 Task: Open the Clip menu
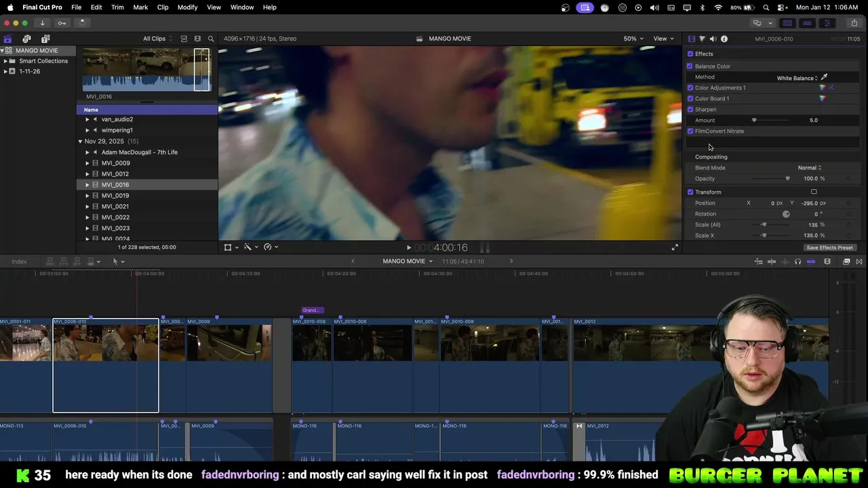coord(163,7)
